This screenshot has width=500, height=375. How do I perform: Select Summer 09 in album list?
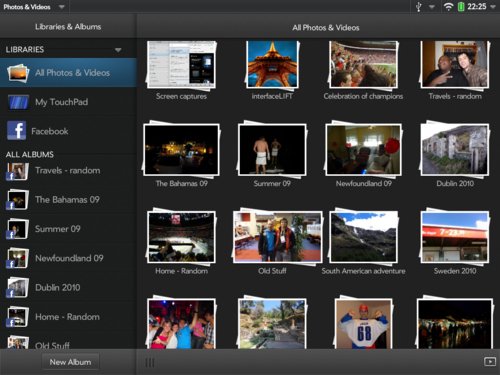pos(68,229)
